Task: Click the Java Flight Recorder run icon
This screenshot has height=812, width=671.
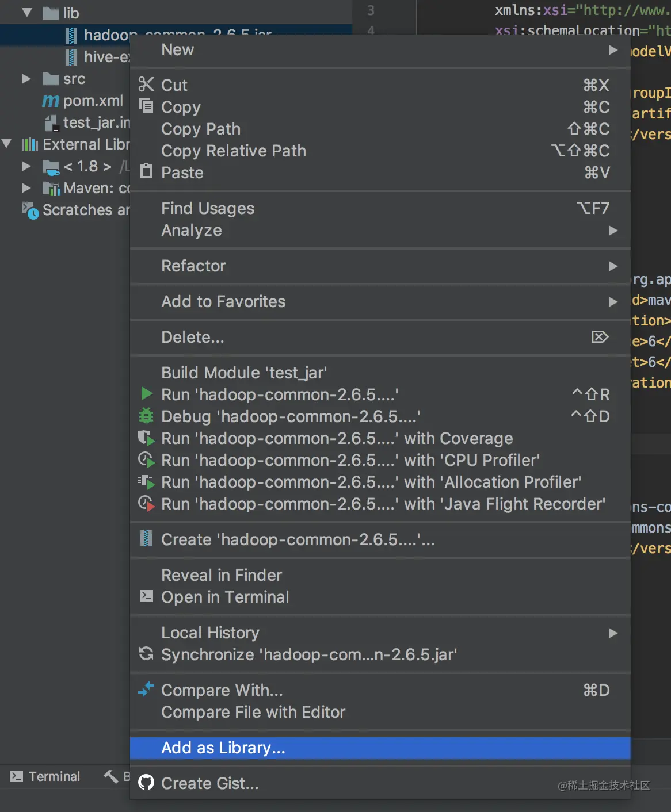Action: [146, 503]
